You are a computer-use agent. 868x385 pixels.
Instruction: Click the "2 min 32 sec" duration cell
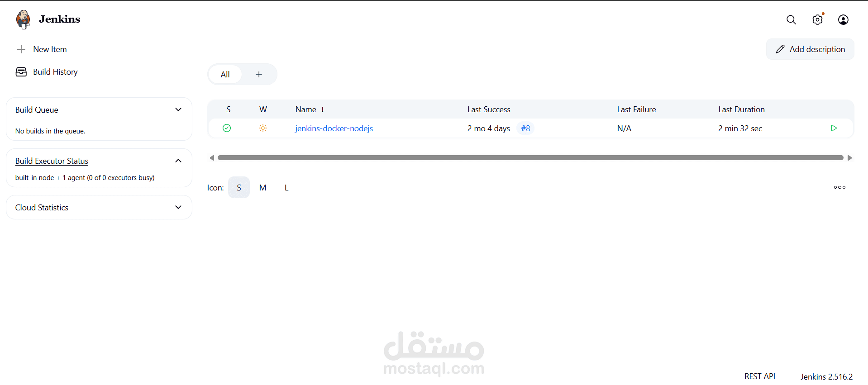coord(740,128)
